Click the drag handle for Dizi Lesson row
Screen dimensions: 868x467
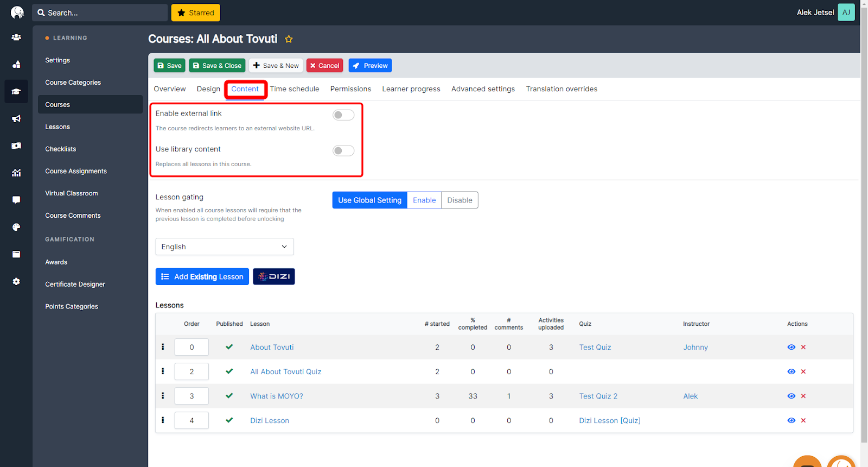pos(163,420)
